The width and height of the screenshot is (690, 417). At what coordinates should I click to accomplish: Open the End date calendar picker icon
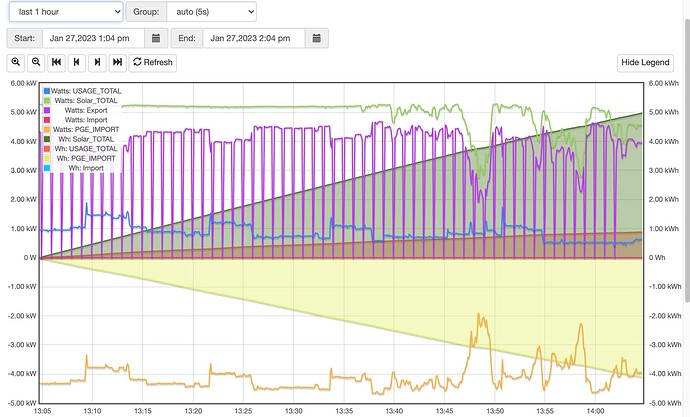point(316,38)
